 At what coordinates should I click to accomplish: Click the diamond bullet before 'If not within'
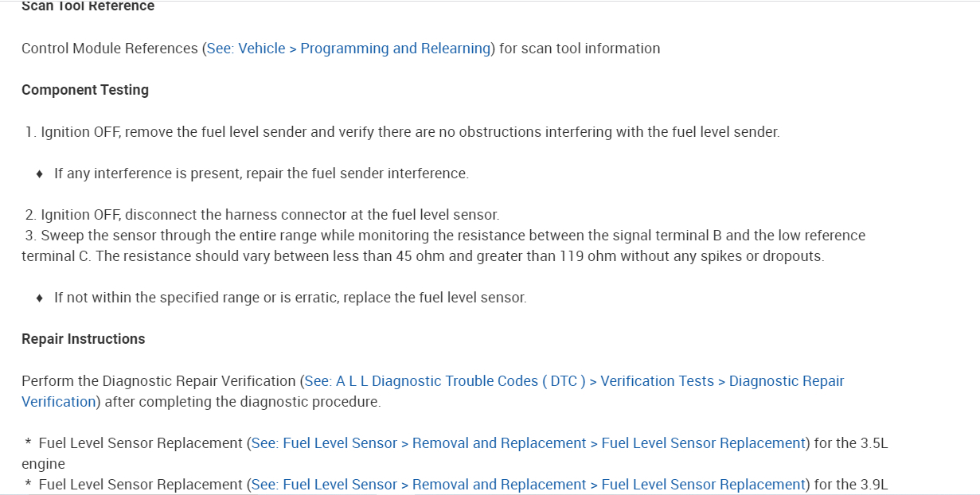[x=40, y=298]
